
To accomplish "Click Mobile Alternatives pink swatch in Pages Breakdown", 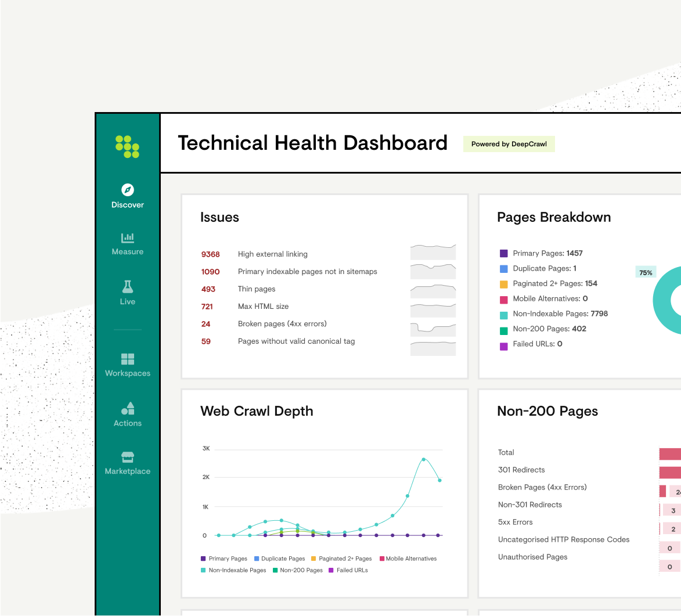I will coord(504,300).
